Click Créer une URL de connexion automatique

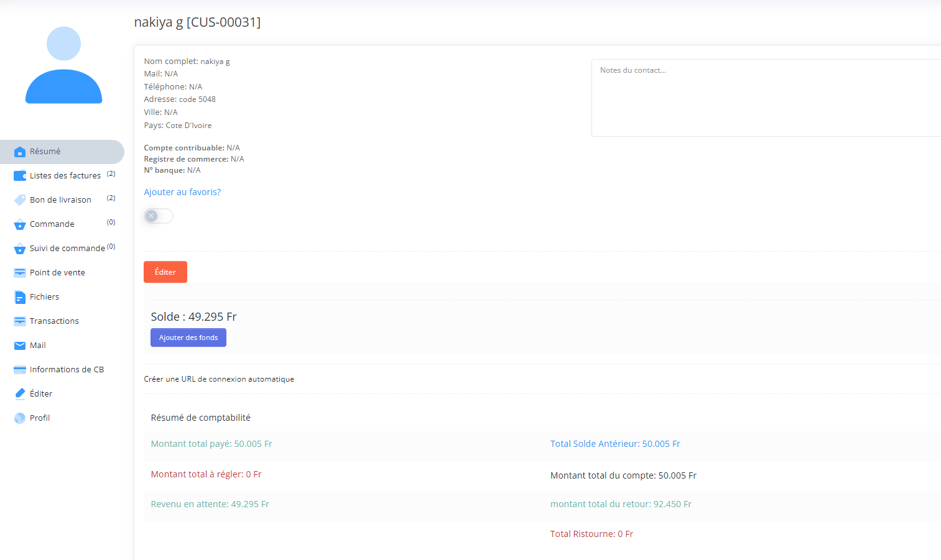(x=219, y=379)
